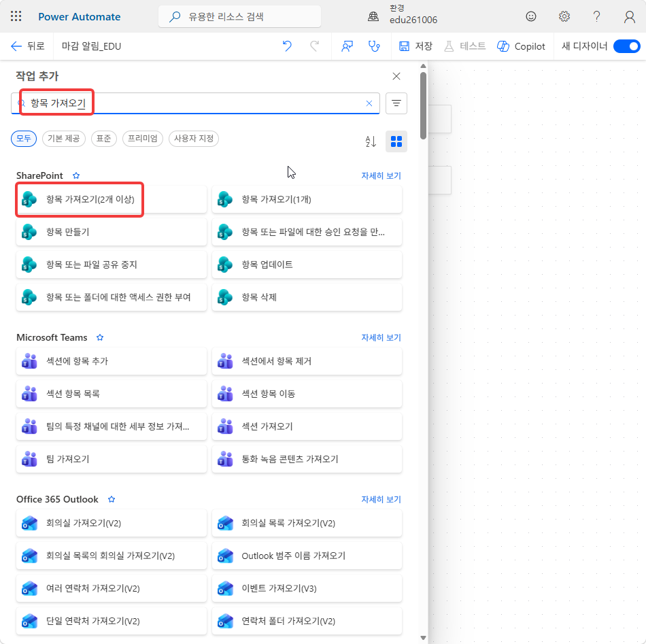Select the 모두 filter chip
Viewport: 646px width, 644px height.
(24, 139)
